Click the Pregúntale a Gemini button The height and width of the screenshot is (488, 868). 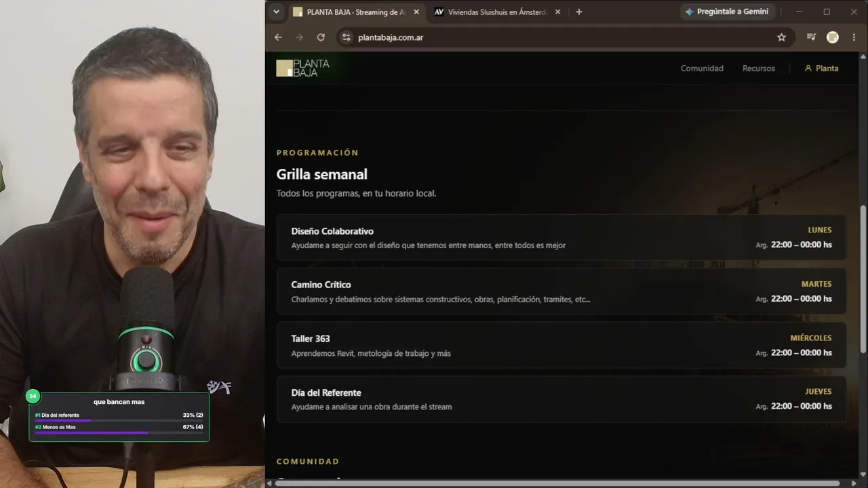point(726,12)
